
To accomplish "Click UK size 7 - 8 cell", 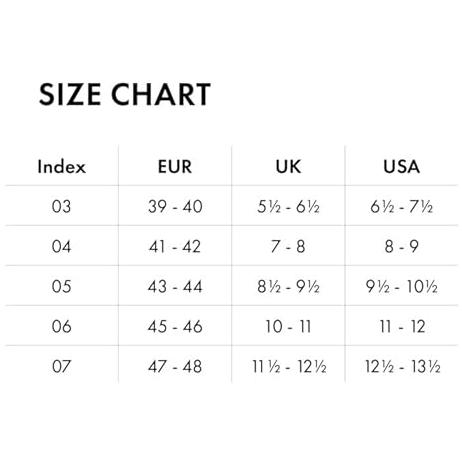I will coord(288,246).
